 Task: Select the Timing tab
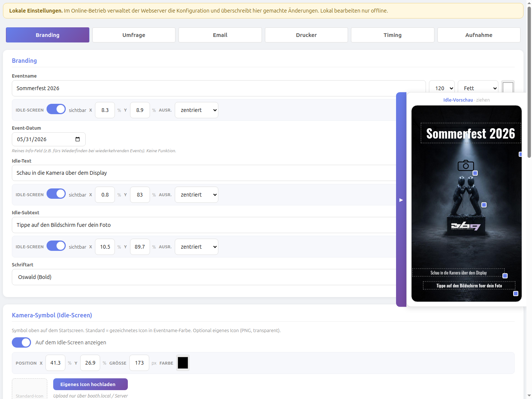click(392, 35)
